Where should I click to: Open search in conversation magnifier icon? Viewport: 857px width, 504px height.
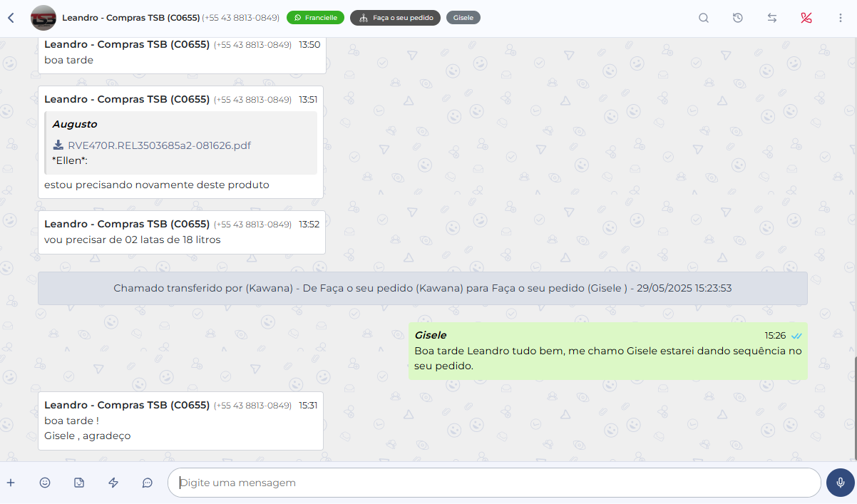(x=704, y=18)
